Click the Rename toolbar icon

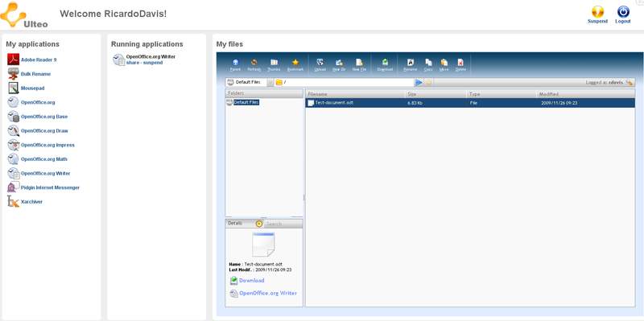(x=410, y=64)
